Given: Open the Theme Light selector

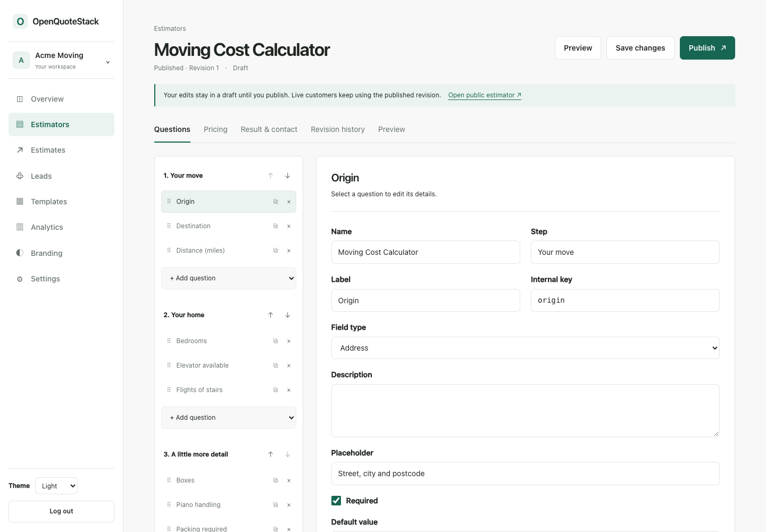Looking at the screenshot, I should (x=56, y=486).
